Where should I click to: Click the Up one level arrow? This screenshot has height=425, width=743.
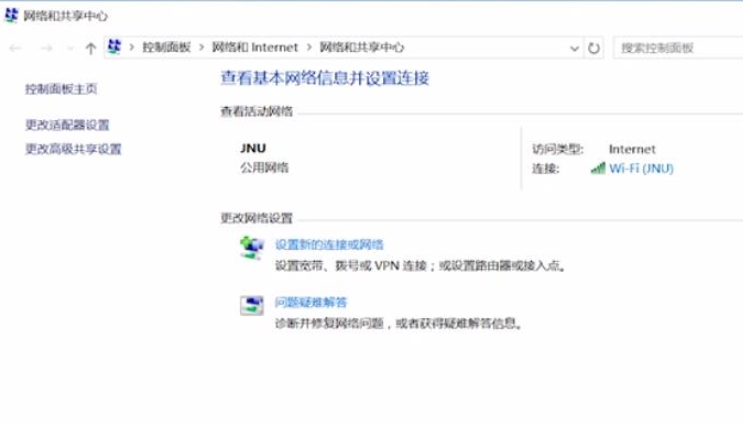pyautogui.click(x=91, y=48)
